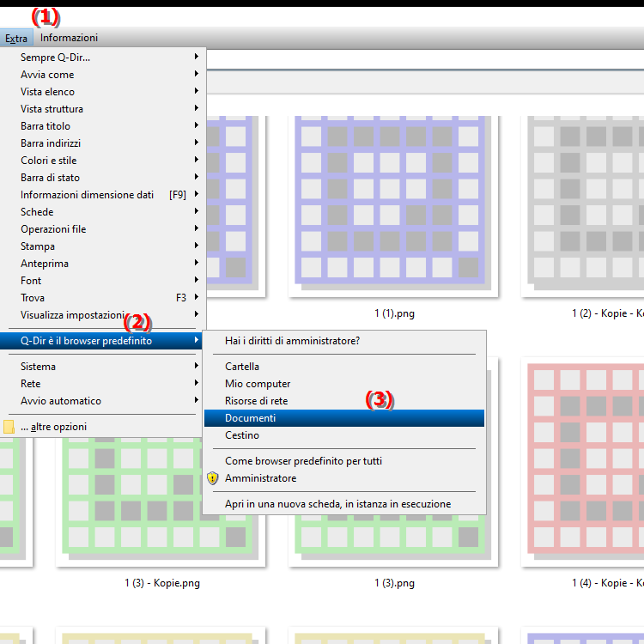Screen dimensions: 644x644
Task: Click arrow next to Sempre Q-Dir...
Action: [197, 57]
